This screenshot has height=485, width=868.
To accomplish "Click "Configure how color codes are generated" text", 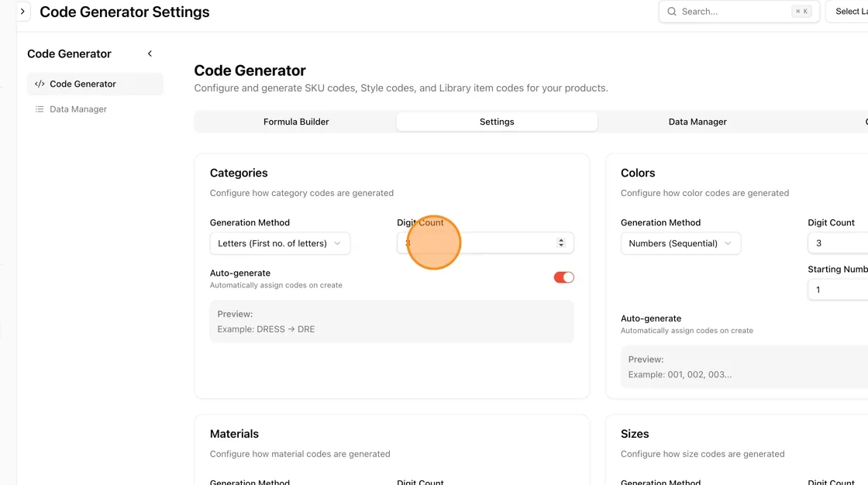I will 704,193.
